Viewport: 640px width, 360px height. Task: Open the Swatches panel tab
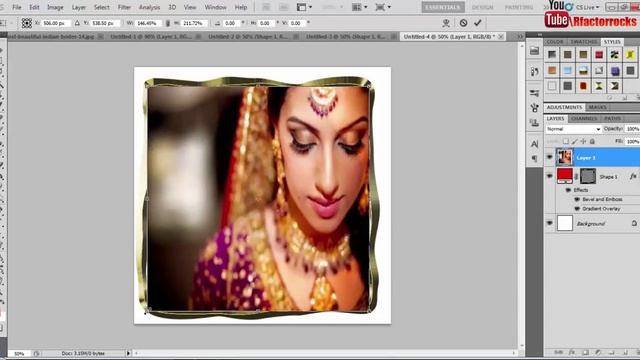click(584, 42)
